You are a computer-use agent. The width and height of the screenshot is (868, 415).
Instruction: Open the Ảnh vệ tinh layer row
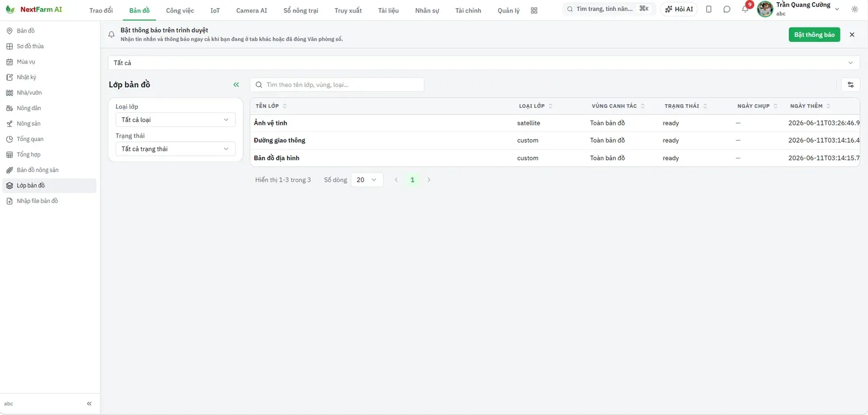(554, 123)
